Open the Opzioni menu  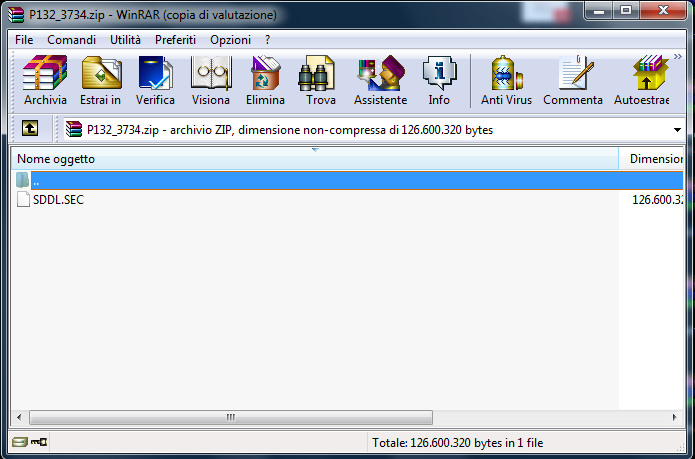(x=230, y=40)
